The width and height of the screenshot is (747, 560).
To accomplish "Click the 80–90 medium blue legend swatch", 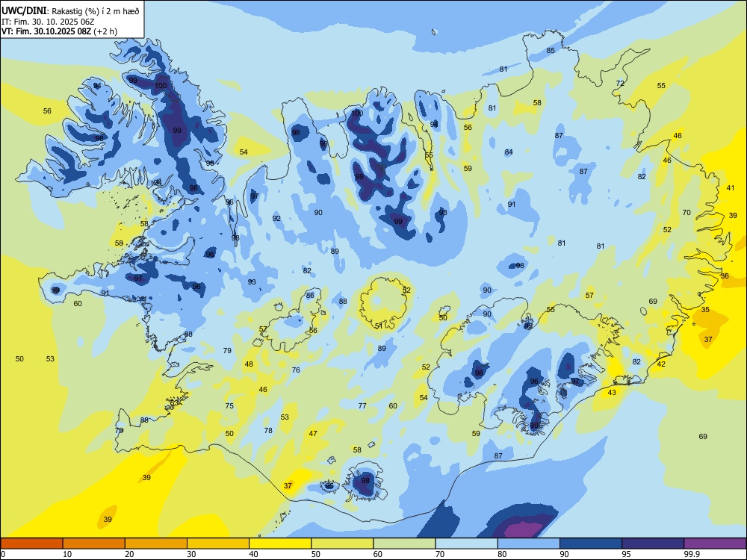I will 529,544.
